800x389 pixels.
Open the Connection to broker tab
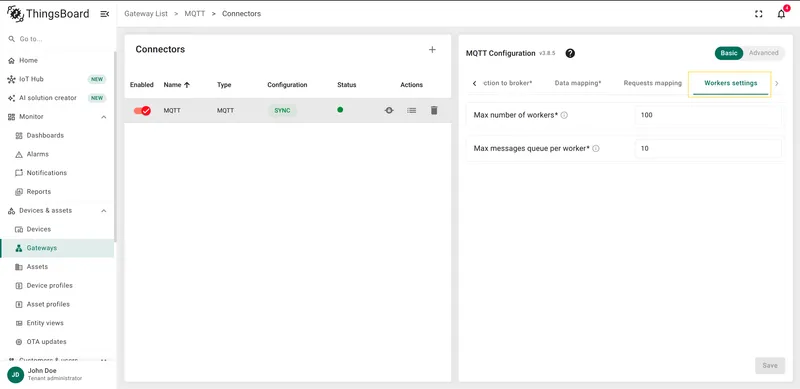507,83
